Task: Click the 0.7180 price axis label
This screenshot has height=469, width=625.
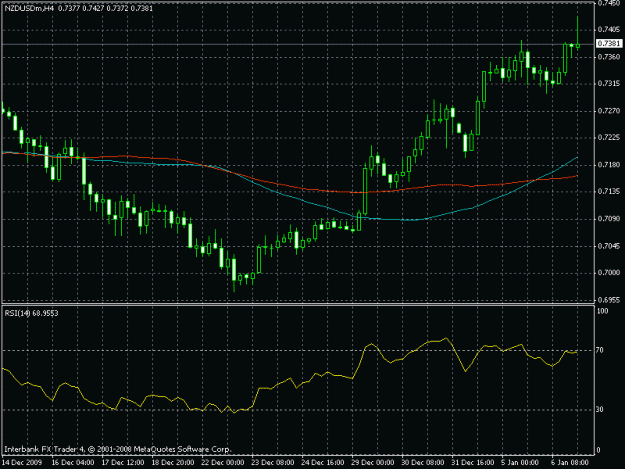Action: click(609, 165)
